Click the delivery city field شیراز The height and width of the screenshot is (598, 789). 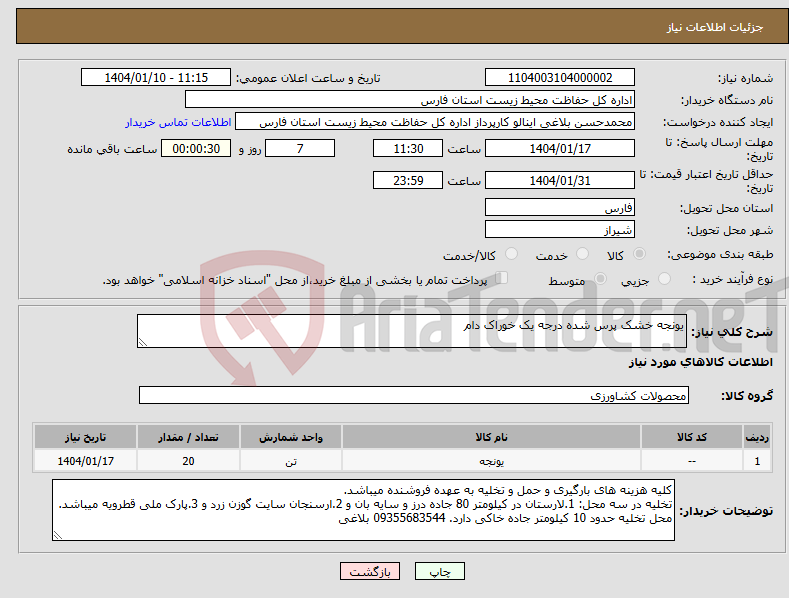click(560, 230)
